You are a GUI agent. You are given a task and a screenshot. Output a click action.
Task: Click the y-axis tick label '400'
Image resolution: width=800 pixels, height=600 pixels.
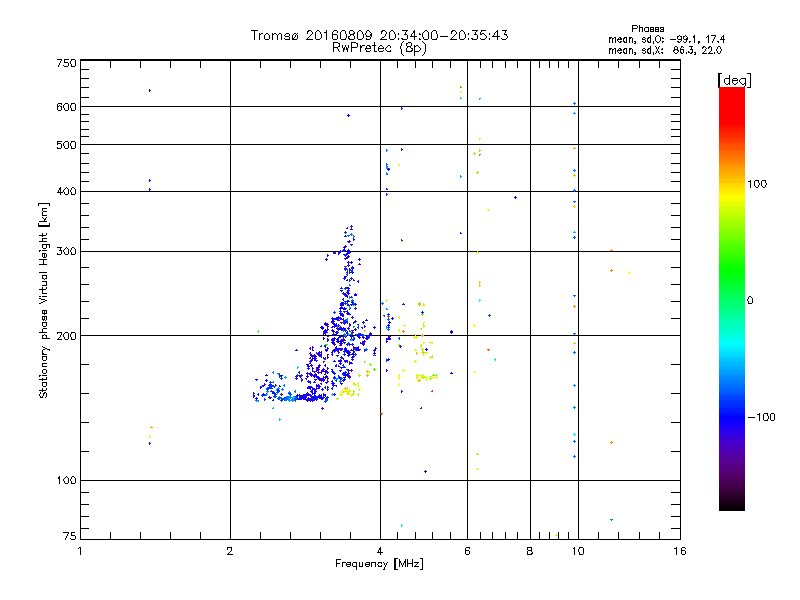coord(66,191)
